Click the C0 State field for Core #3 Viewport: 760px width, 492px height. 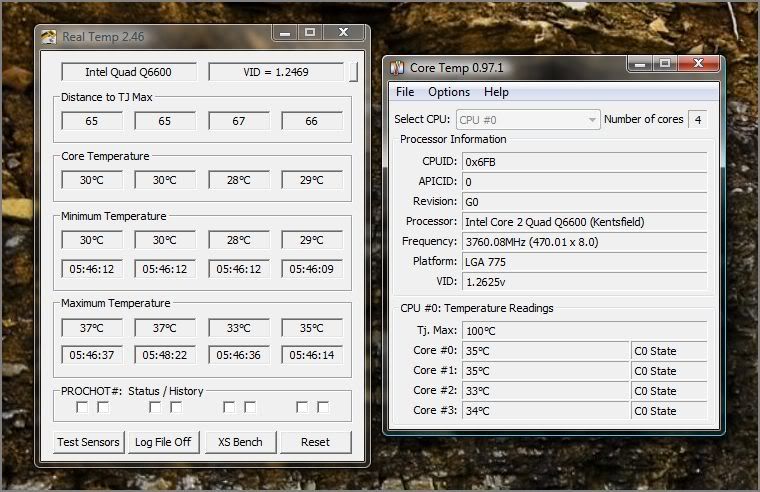click(x=669, y=411)
